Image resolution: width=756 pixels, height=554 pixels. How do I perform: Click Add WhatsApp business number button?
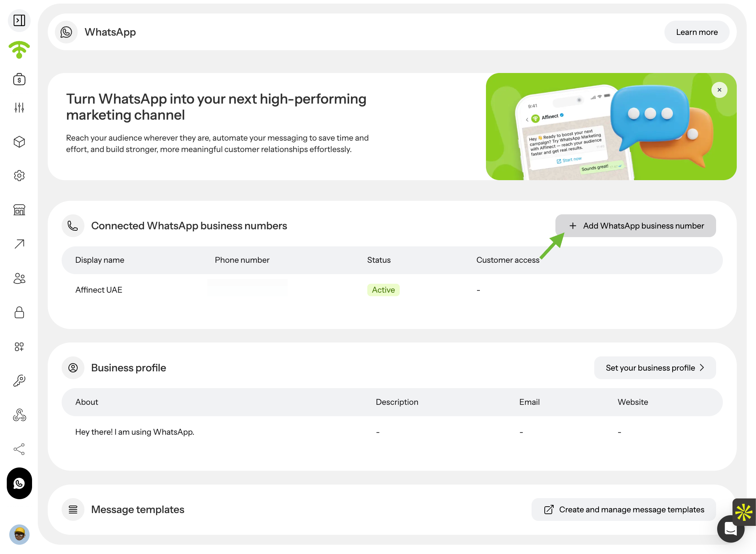click(x=636, y=226)
